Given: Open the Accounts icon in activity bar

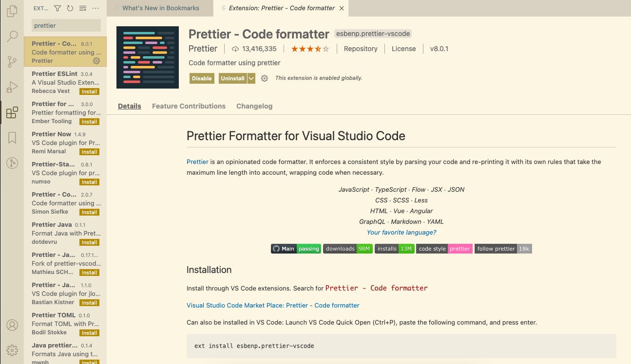Looking at the screenshot, I should [12, 325].
